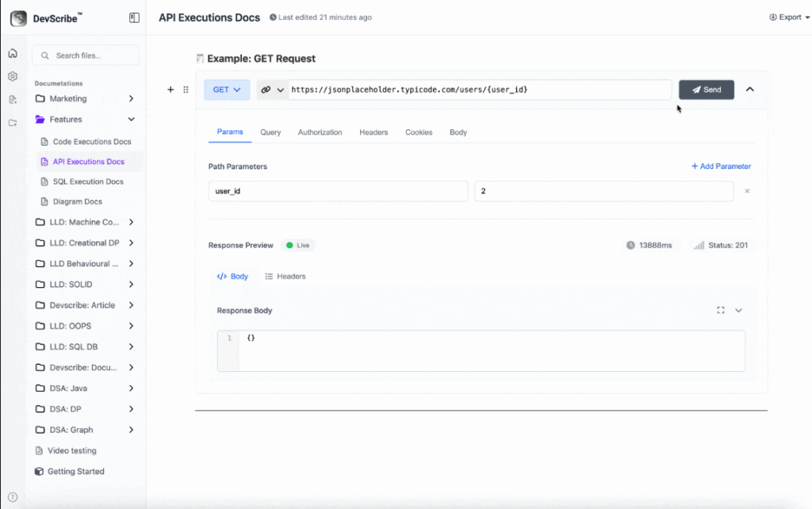Expand Response Body to fullscreen
Screen dimensions: 812x509
coord(721,310)
